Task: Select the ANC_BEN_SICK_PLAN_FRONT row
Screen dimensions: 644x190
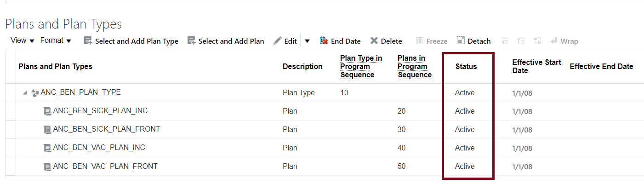Action: [106, 129]
